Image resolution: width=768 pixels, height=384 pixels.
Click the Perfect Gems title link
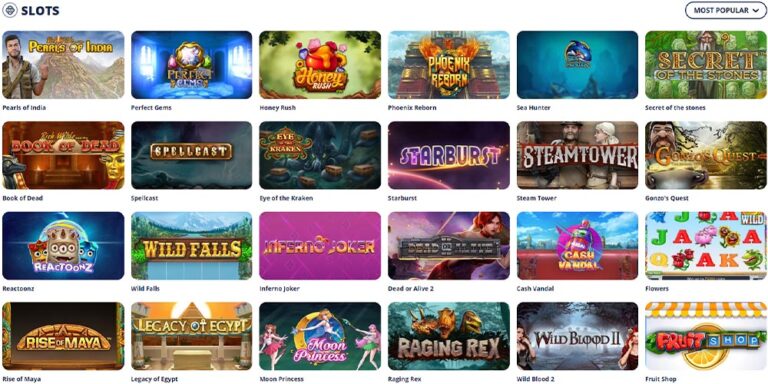(151, 108)
